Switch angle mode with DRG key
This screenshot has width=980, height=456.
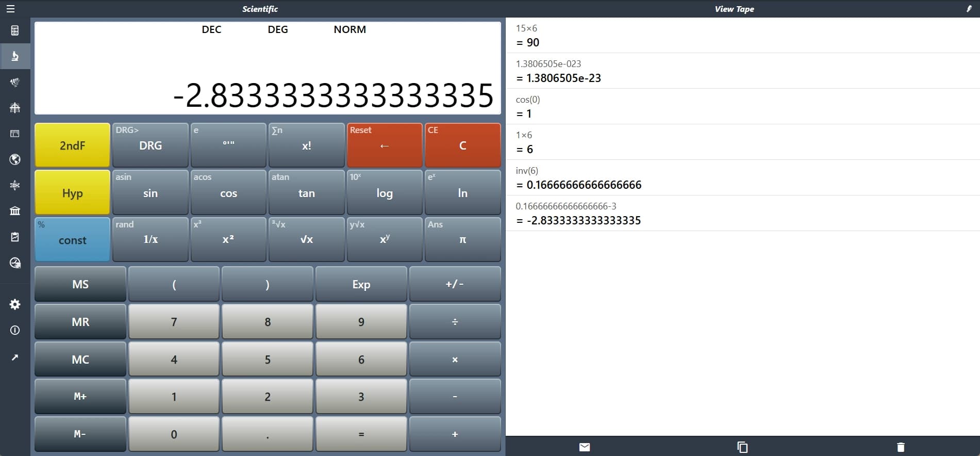151,145
